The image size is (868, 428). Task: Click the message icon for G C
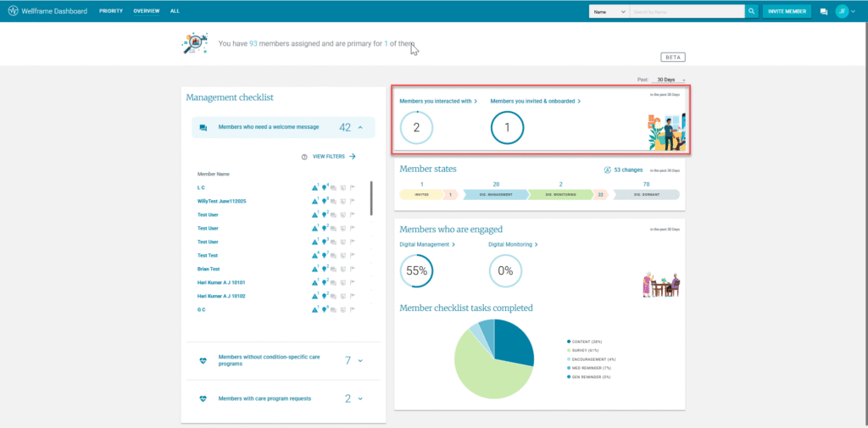click(x=334, y=310)
